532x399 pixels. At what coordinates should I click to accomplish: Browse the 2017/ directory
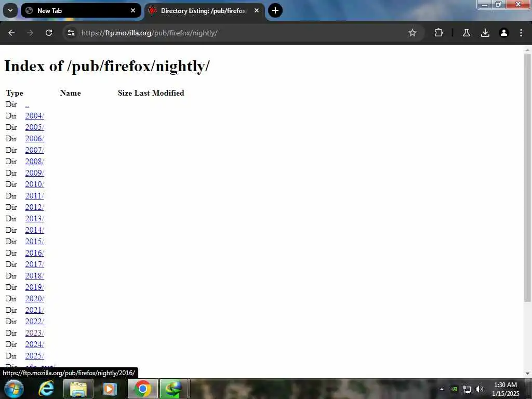pos(35,264)
